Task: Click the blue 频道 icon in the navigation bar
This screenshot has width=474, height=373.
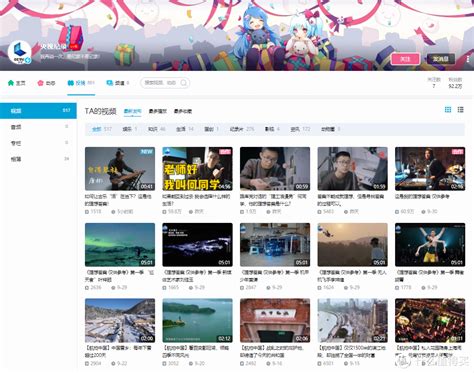Action: 109,83
